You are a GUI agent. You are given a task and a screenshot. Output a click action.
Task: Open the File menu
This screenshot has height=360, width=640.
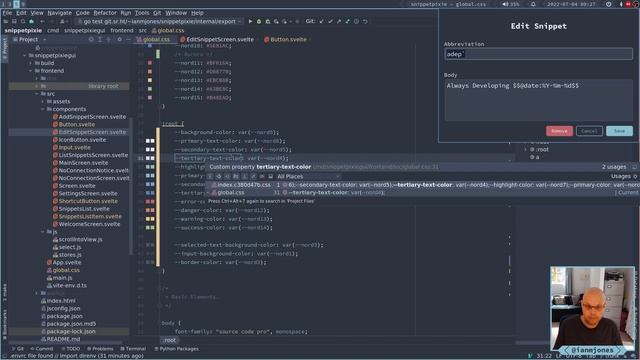[7, 13]
